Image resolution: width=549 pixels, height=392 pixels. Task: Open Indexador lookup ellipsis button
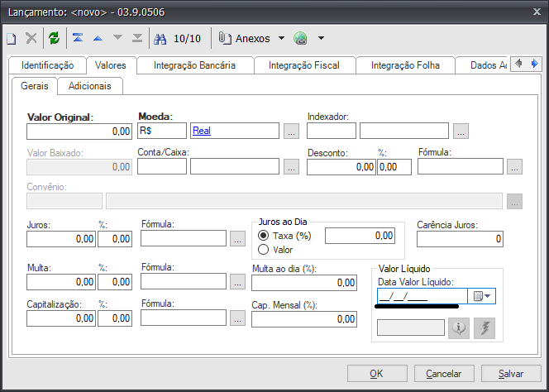click(x=461, y=131)
